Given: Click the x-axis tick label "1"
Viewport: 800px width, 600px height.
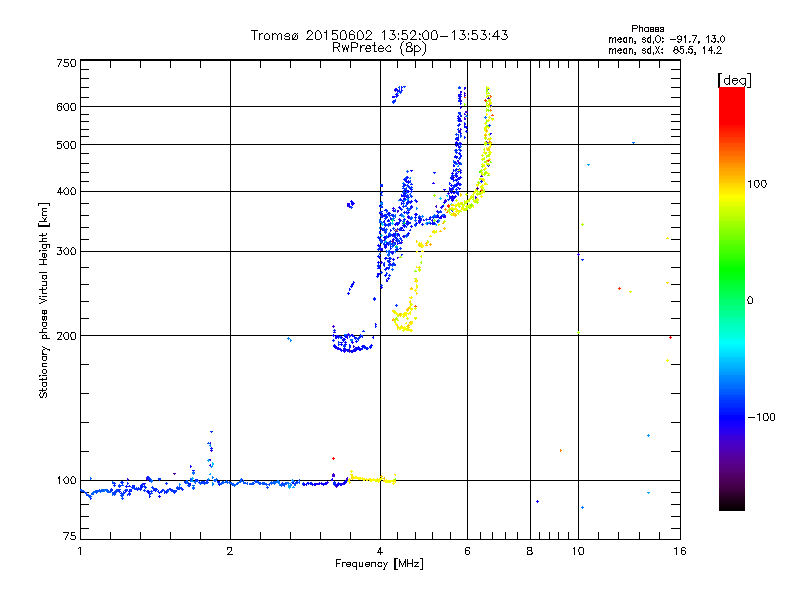Looking at the screenshot, I should tap(80, 551).
